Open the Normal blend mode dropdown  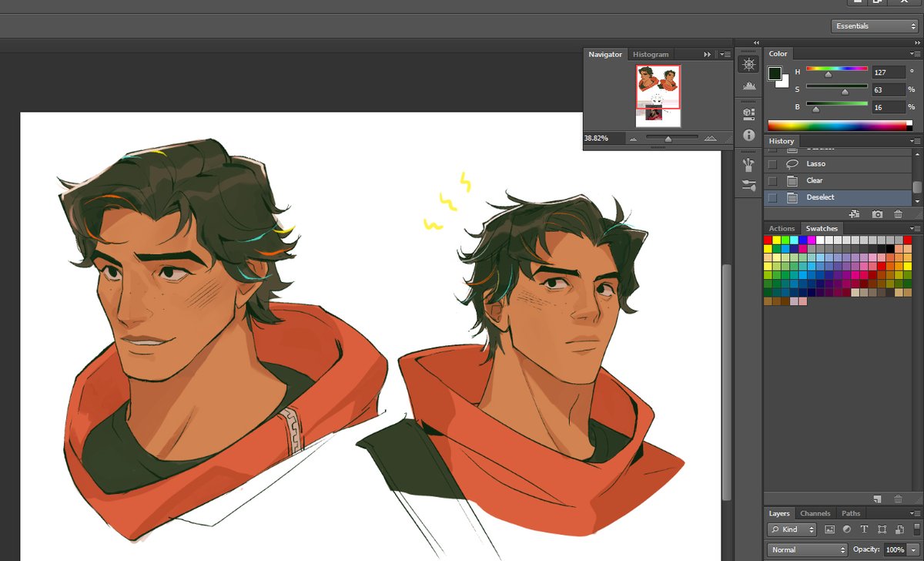(807, 549)
